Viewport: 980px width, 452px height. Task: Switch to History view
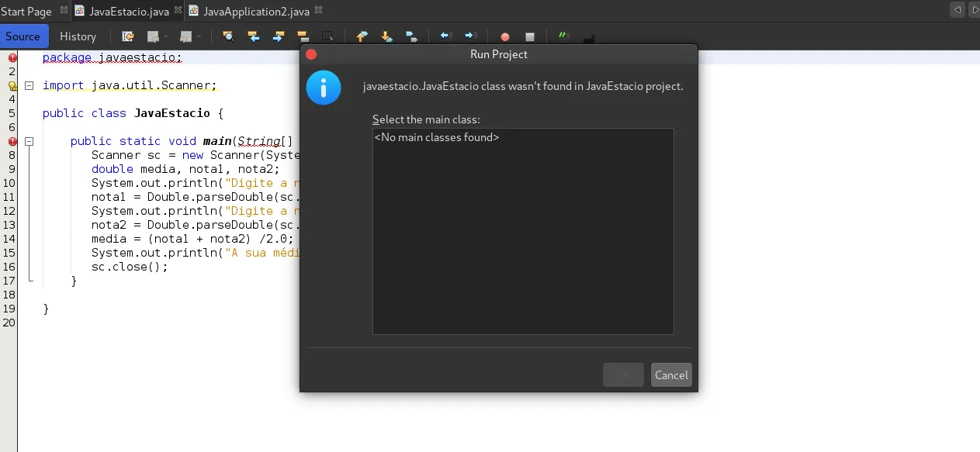tap(78, 36)
